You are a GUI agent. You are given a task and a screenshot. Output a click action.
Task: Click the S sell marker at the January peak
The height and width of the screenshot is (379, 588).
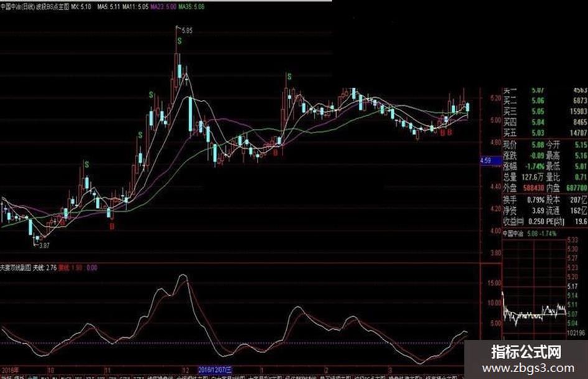click(x=289, y=77)
